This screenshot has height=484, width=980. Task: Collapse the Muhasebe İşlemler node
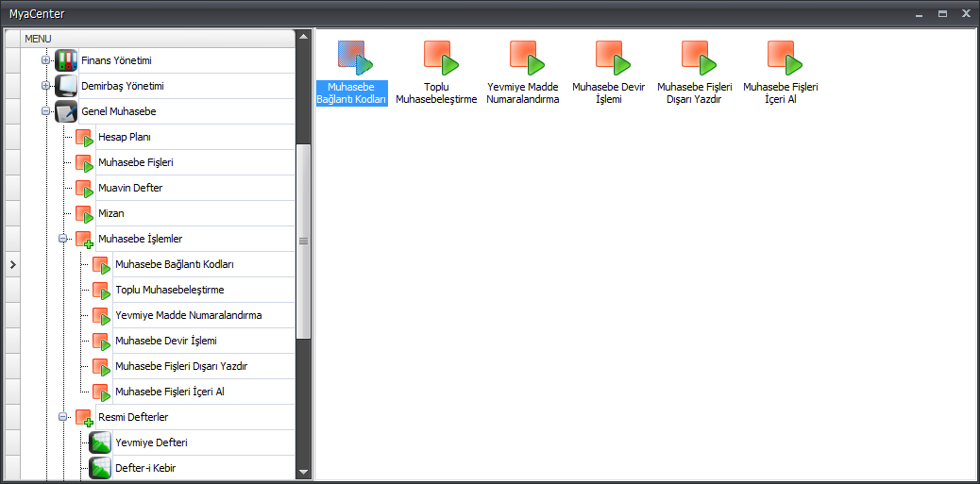(x=62, y=240)
